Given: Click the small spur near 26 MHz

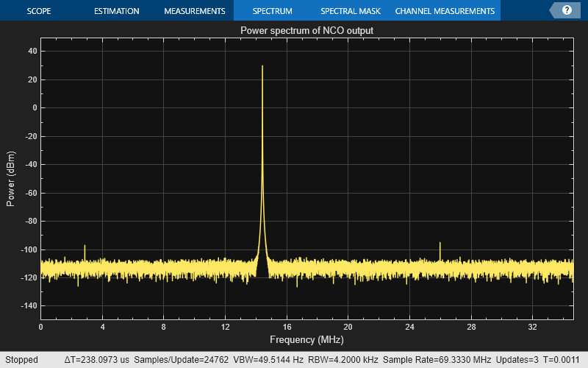Looking at the screenshot, I should [x=440, y=251].
